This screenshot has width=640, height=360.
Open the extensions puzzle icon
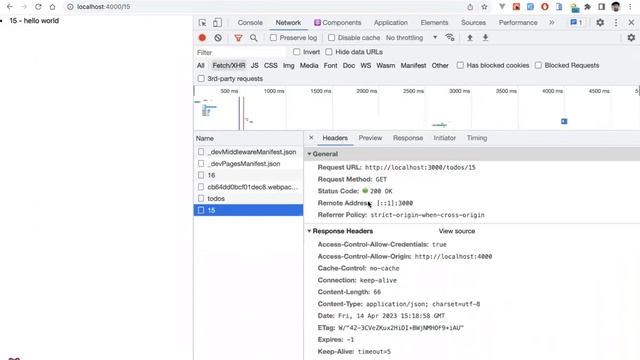pyautogui.click(x=587, y=7)
